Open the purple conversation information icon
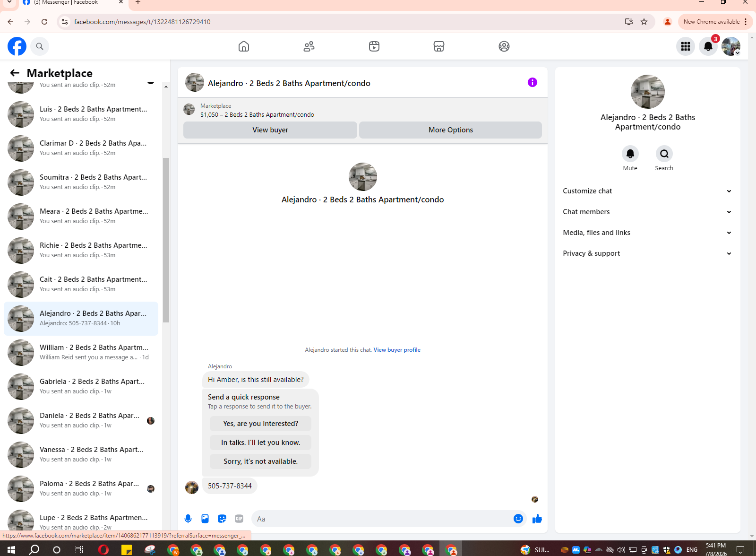This screenshot has width=756, height=556. pyautogui.click(x=533, y=82)
